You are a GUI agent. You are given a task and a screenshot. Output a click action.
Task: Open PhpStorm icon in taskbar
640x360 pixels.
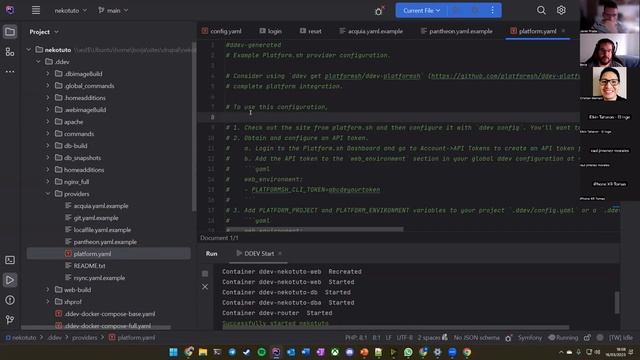click(276, 352)
